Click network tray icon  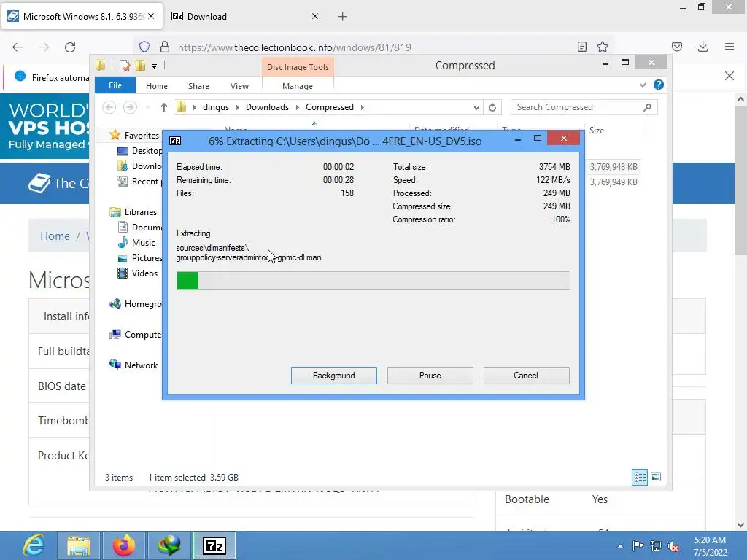coord(656,546)
